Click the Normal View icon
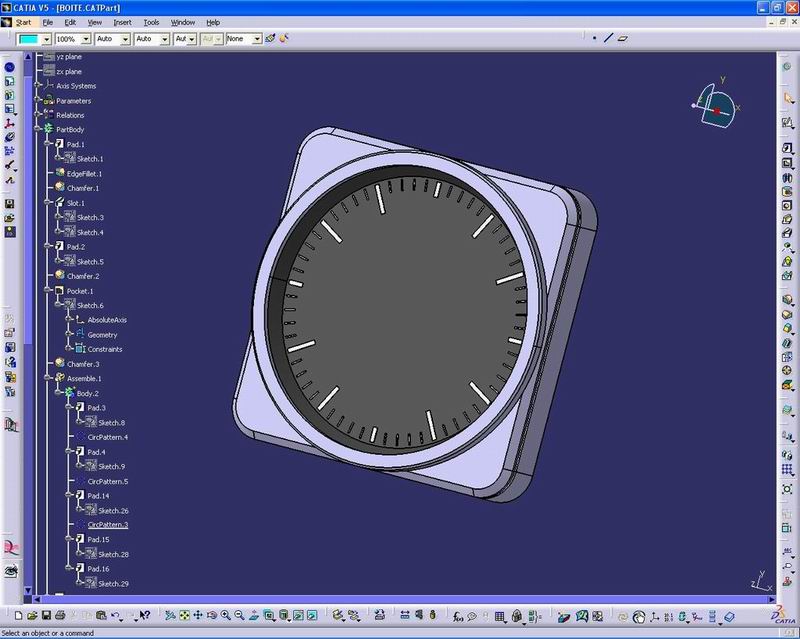The height and width of the screenshot is (639, 800). [254, 616]
